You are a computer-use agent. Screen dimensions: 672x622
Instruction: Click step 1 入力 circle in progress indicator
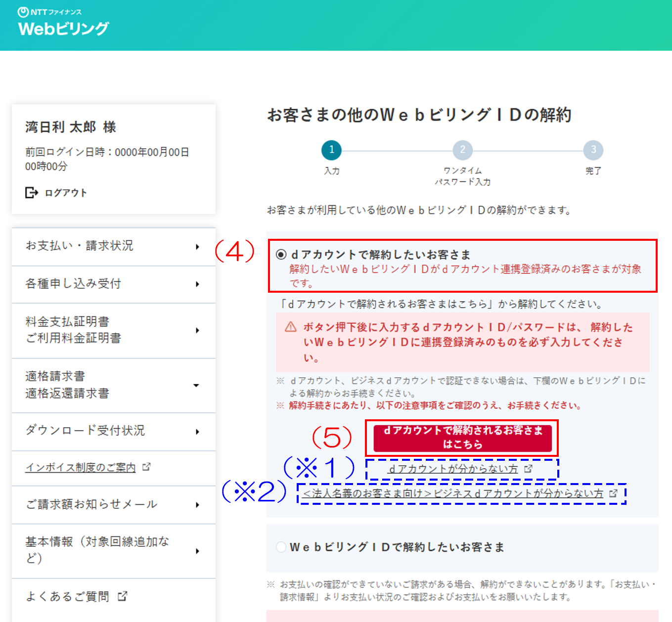tap(331, 150)
